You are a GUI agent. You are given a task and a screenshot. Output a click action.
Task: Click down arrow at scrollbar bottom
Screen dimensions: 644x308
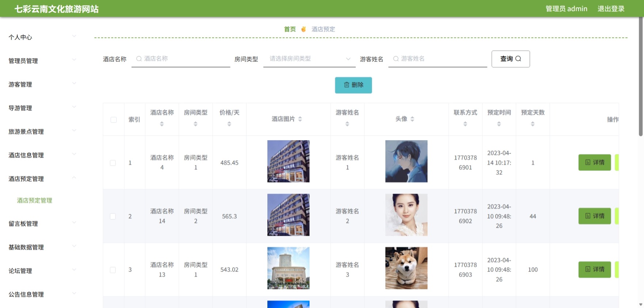(641, 304)
